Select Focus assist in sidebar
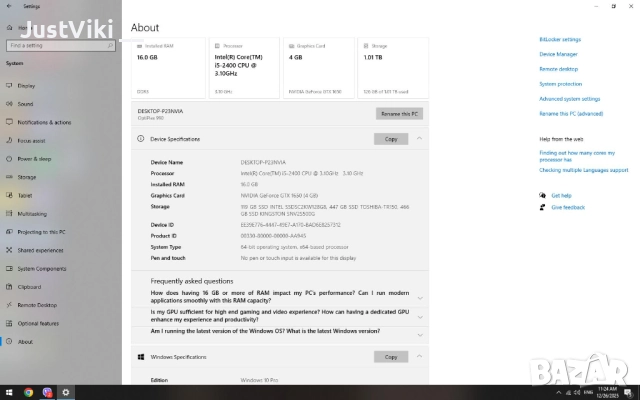 (30, 140)
